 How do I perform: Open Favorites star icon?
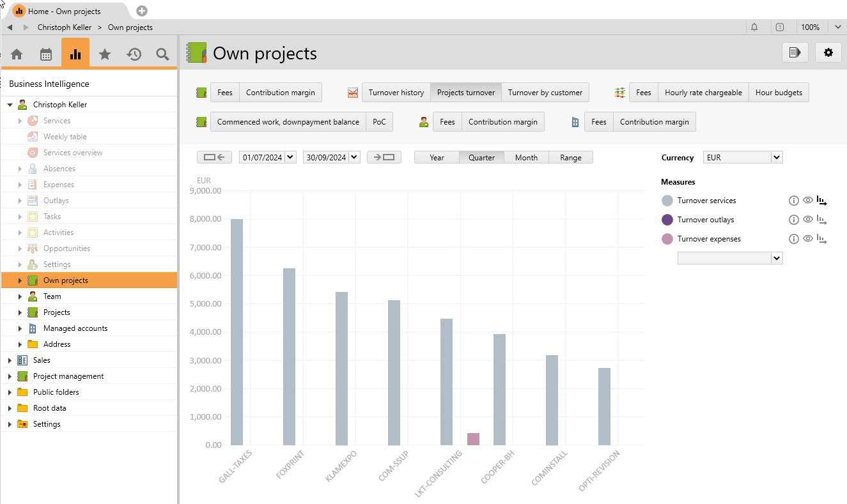click(x=104, y=54)
